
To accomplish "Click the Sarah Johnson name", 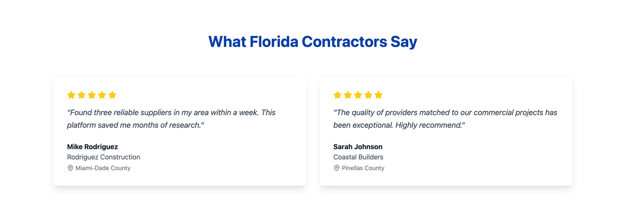I will [358, 147].
